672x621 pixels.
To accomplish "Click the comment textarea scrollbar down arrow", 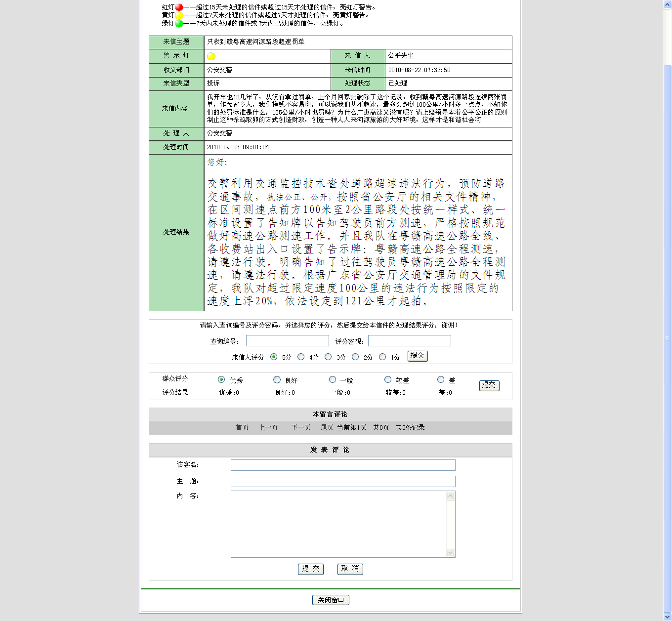I will pos(450,553).
